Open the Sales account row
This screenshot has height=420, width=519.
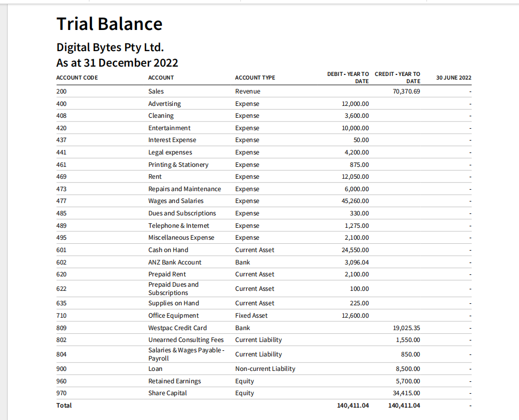[x=156, y=91]
